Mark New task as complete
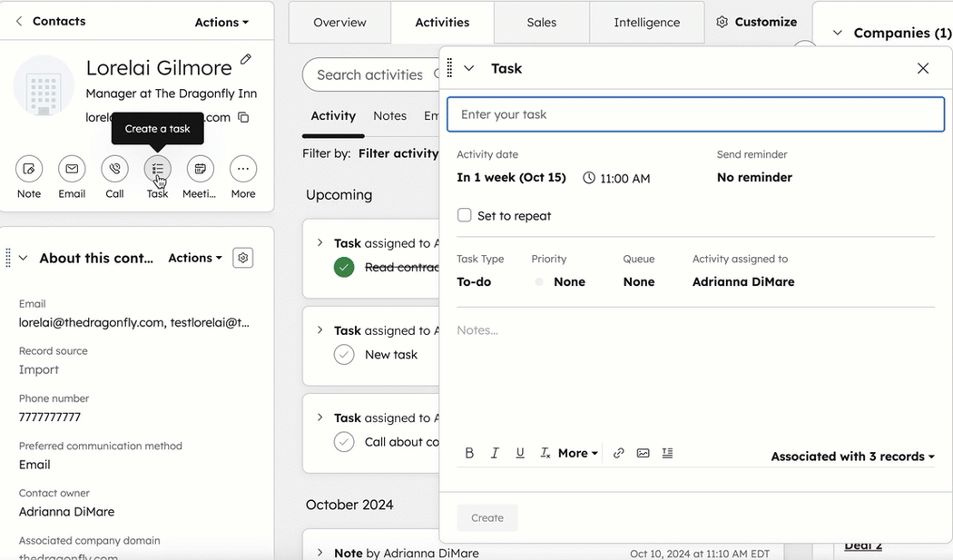The height and width of the screenshot is (560, 953). 344,355
